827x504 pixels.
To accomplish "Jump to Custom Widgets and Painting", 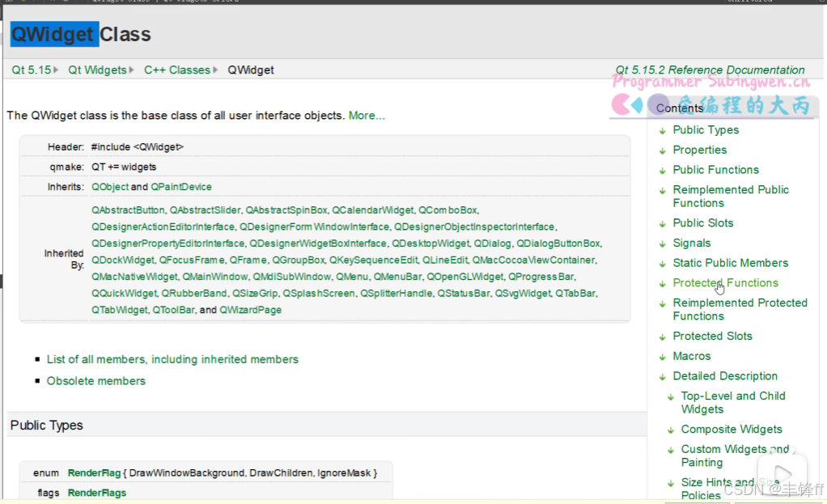I will pyautogui.click(x=735, y=456).
